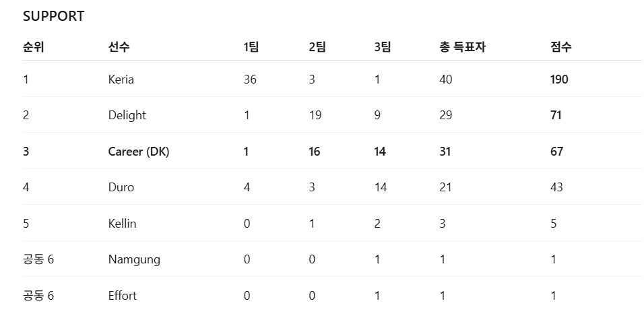The height and width of the screenshot is (320, 644).
Task: Click the 선수 column header
Action: 119,47
